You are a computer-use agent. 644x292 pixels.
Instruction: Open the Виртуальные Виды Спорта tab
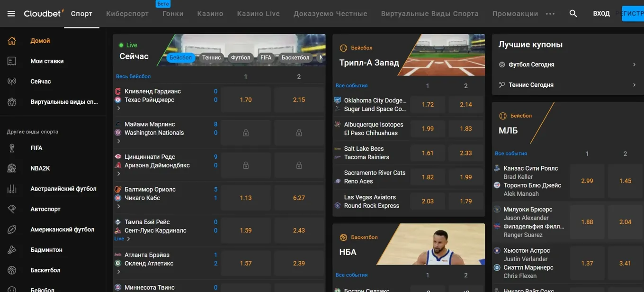coord(430,14)
